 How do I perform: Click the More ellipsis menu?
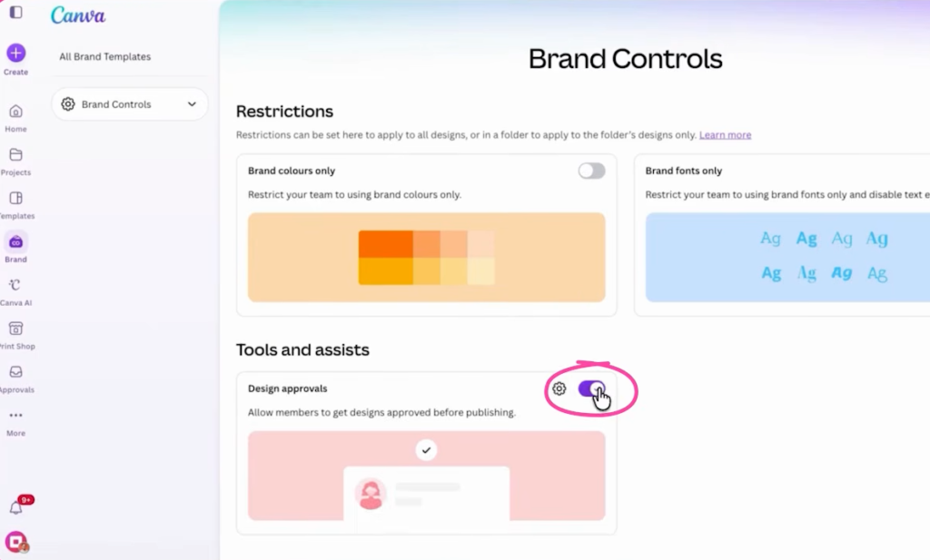coord(16,416)
